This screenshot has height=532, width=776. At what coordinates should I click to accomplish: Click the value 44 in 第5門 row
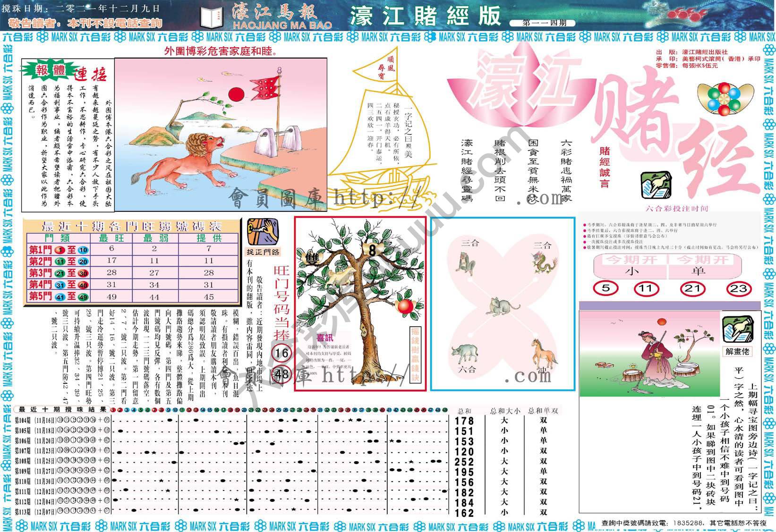(x=154, y=297)
